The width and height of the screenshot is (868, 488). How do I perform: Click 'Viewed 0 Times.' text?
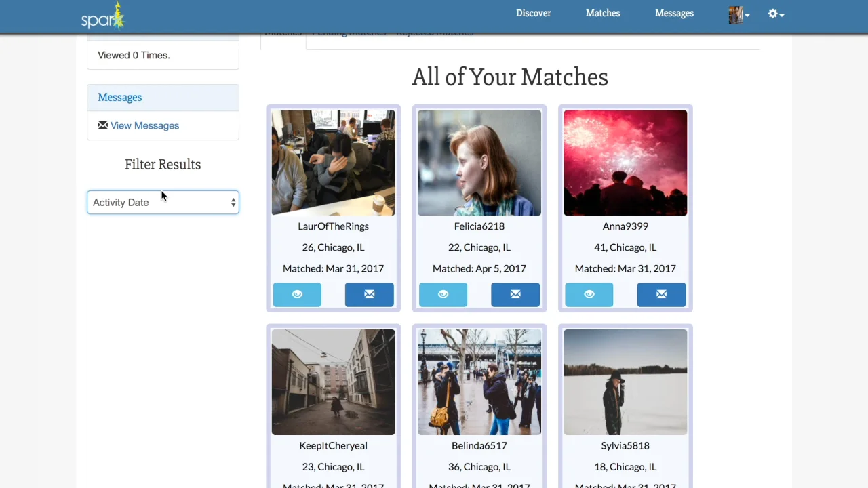[134, 55]
